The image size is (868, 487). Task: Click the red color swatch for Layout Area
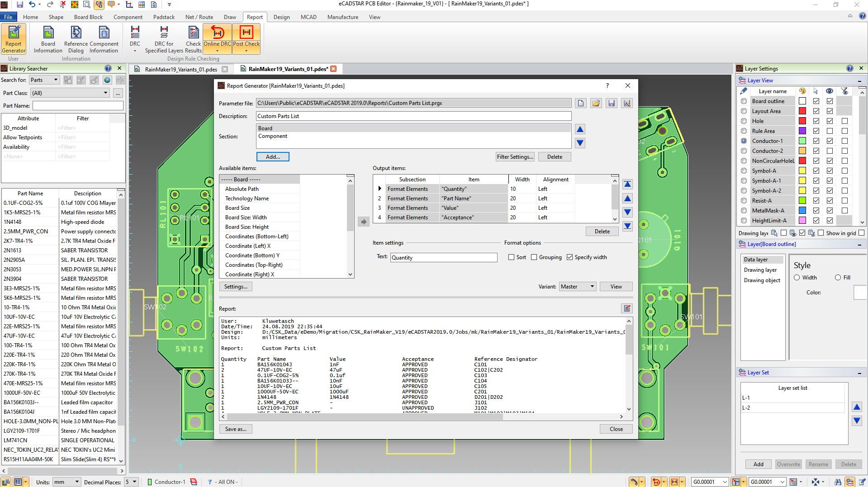click(x=802, y=111)
